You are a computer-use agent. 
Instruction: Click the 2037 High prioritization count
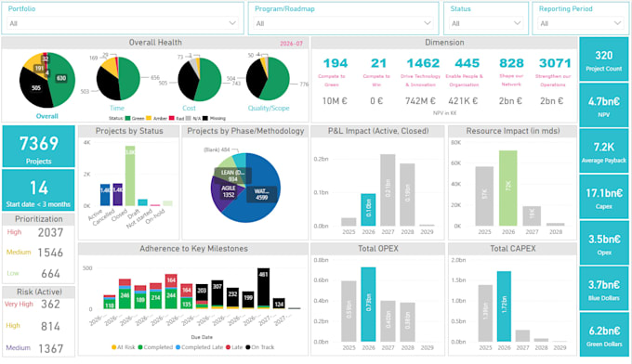point(50,233)
